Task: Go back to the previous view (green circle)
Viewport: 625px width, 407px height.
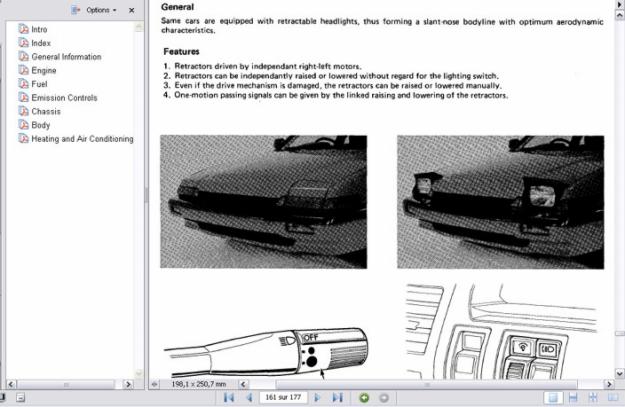Action: (x=364, y=398)
